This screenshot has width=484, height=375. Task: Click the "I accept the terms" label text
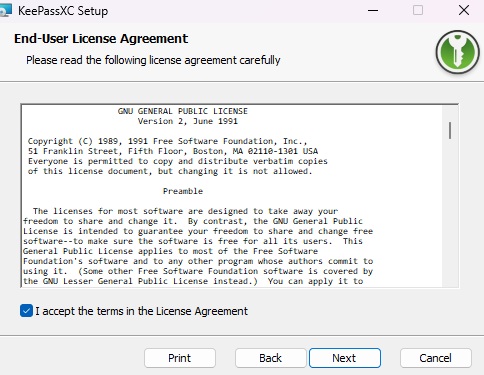(141, 311)
